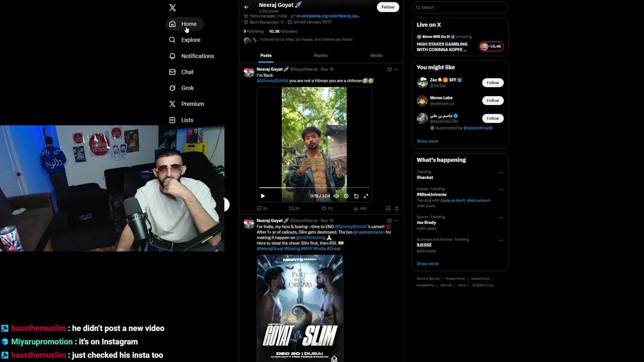This screenshot has width=644, height=362.
Task: Open the Meme Labs avatar
Action: [422, 101]
